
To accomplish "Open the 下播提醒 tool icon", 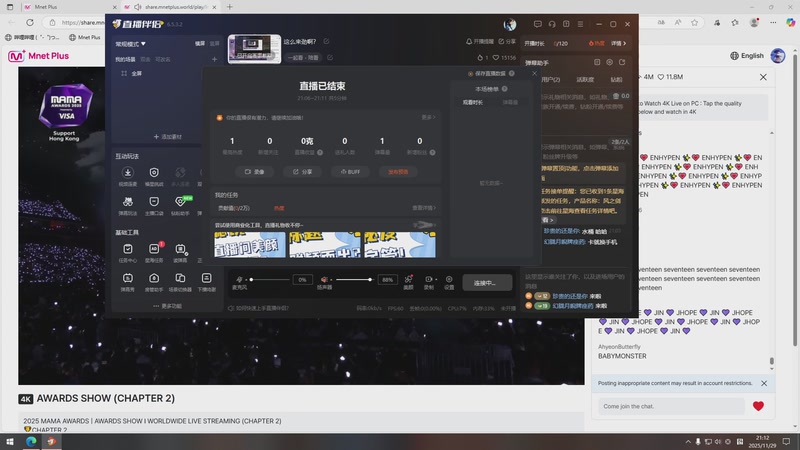I will click(206, 278).
